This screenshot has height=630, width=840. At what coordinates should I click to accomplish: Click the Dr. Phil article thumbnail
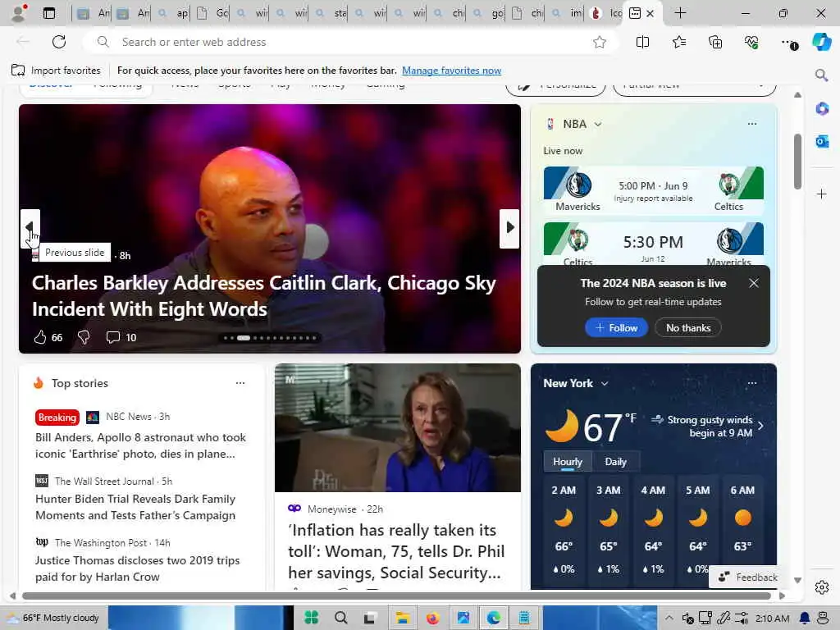[398, 427]
